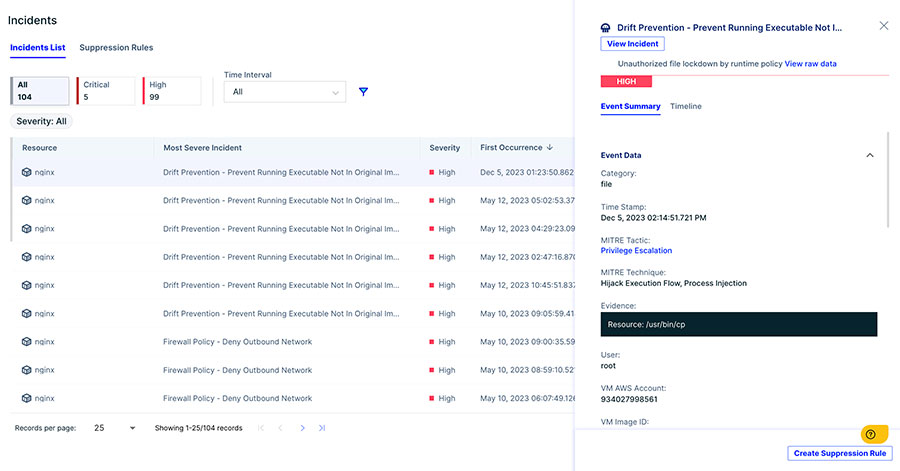Click Severity column header
This screenshot has width=900, height=471.
[x=445, y=147]
